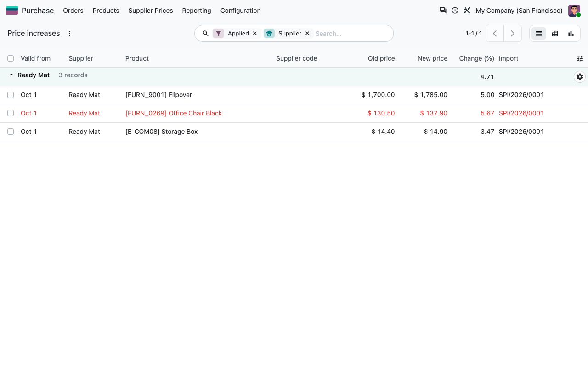The height and width of the screenshot is (368, 588).
Task: Open the Products menu
Action: [106, 11]
